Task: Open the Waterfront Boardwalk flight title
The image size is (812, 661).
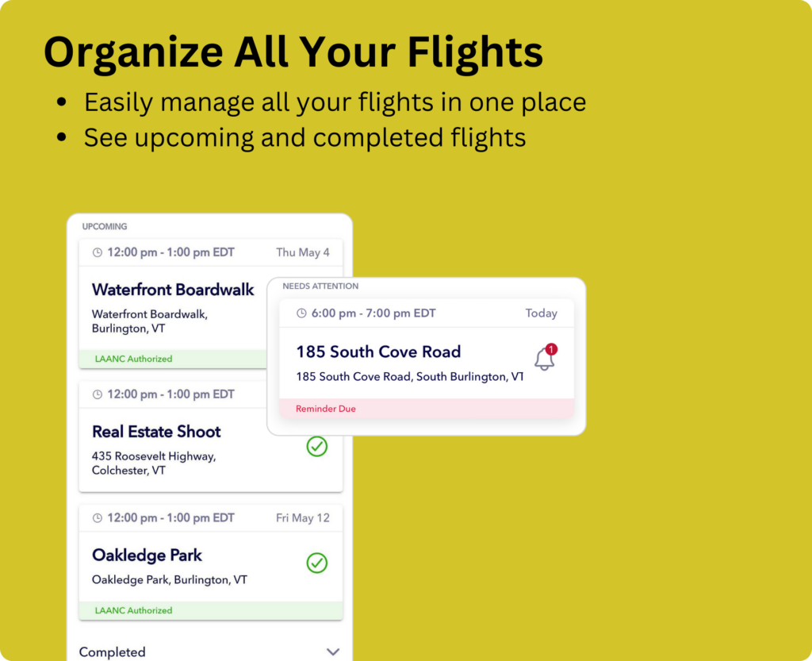Action: pos(173,290)
